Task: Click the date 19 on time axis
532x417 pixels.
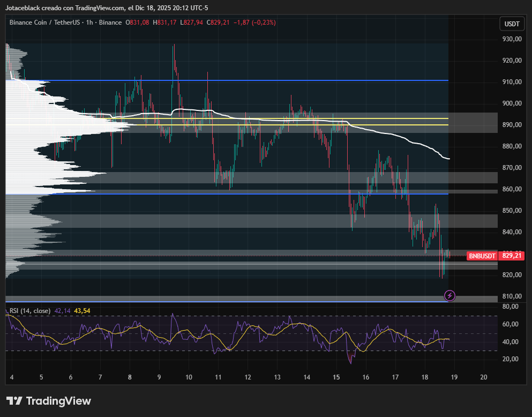Action: (454, 377)
